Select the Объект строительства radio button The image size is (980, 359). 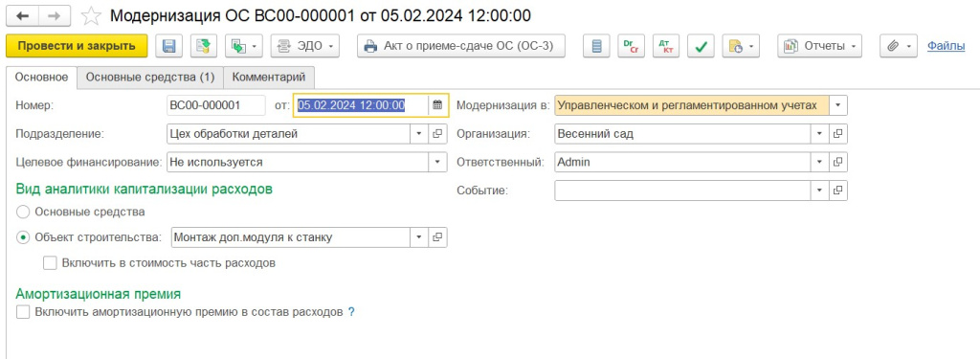(x=23, y=237)
